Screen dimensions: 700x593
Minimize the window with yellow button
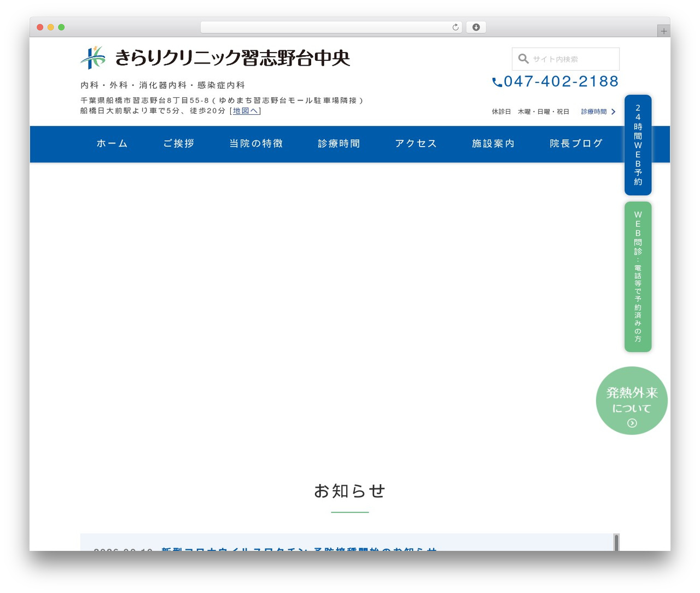[x=51, y=27]
